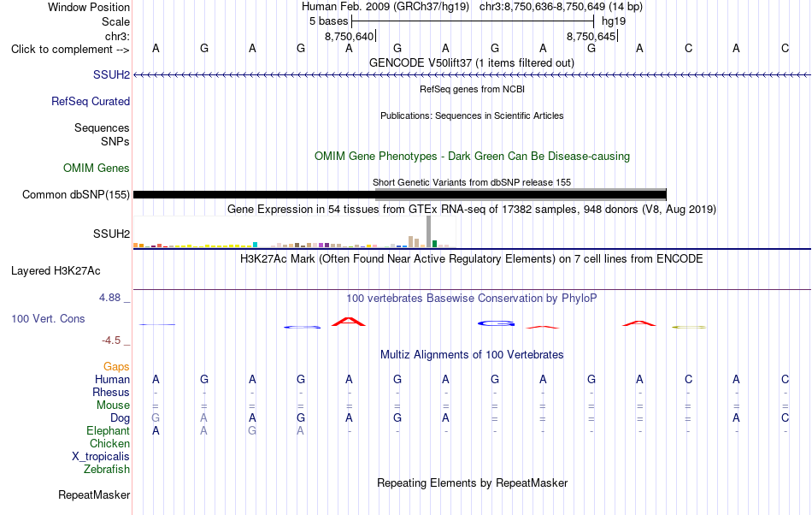Click the chr3:8,750,636-8,750,649 position text

[561, 7]
